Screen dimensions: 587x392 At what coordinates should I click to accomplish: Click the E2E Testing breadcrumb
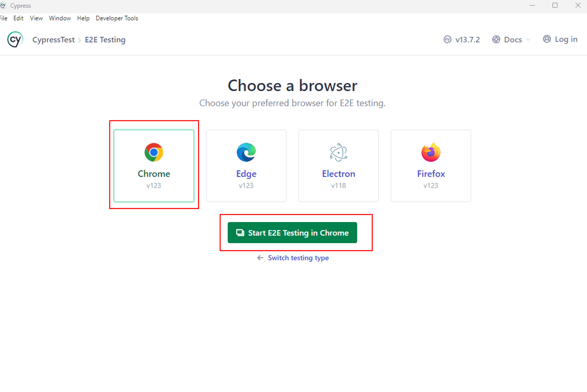pos(105,39)
